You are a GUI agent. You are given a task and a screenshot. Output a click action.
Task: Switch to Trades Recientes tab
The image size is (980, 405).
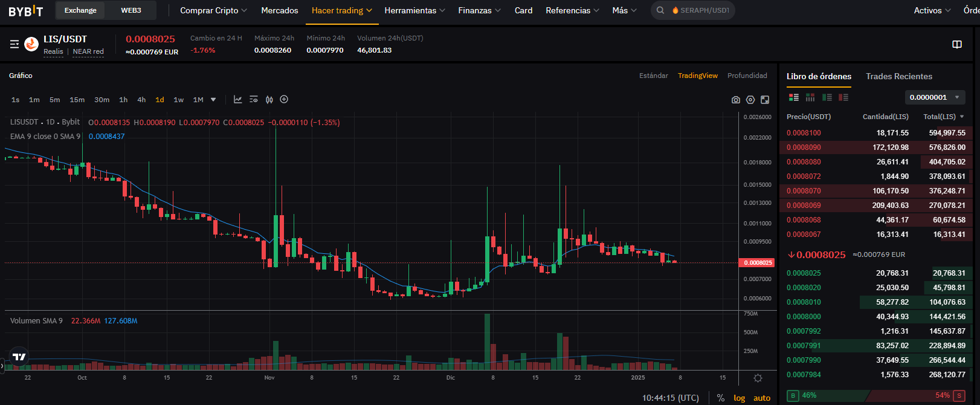pyautogui.click(x=899, y=76)
